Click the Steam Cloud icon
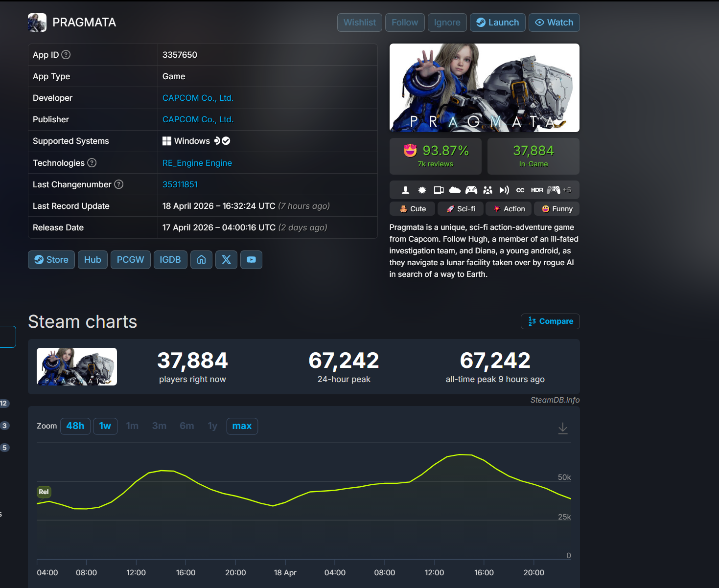The width and height of the screenshot is (719, 588). 455,190
